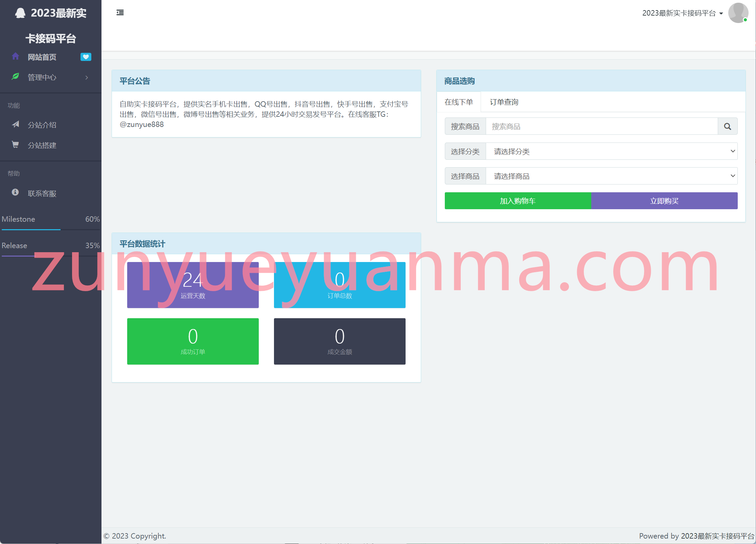
Task: Expand the 管理中心 submenu chevron
Action: [x=87, y=78]
